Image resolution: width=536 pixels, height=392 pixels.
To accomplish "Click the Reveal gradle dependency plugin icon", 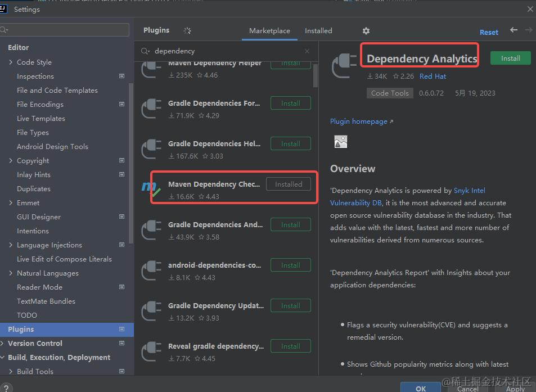I will point(151,352).
